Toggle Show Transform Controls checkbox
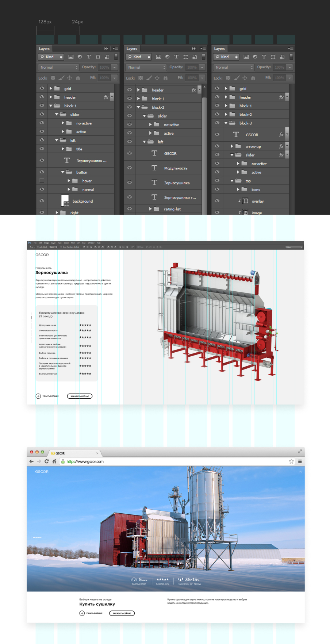 [x=61, y=247]
